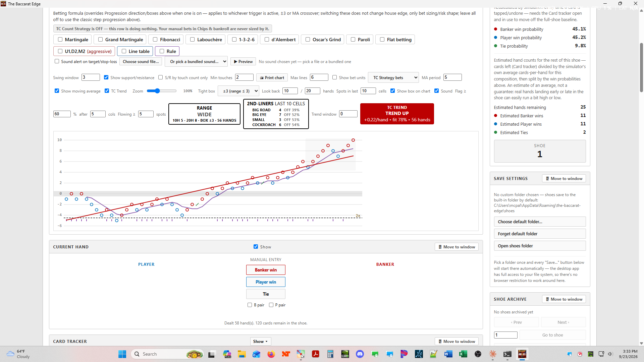Move Shoe Archive to window
Viewport: 644px width, 362px height.
[x=564, y=299]
